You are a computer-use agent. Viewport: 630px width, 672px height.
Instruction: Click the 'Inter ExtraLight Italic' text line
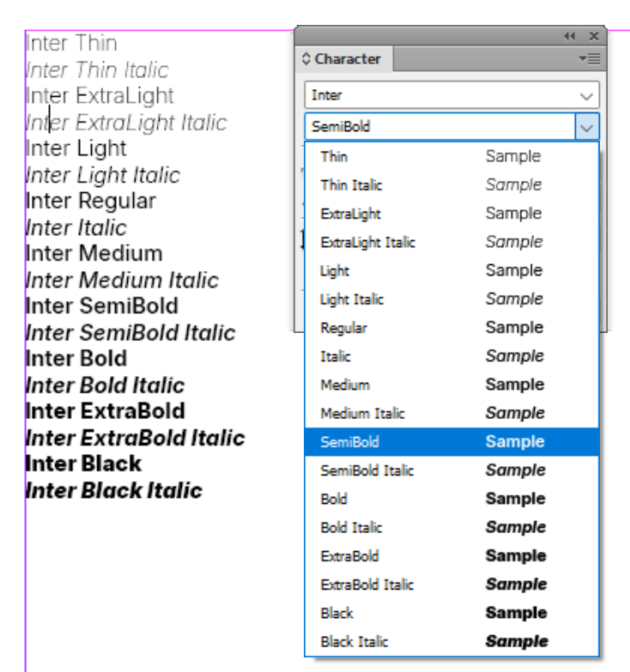126,123
